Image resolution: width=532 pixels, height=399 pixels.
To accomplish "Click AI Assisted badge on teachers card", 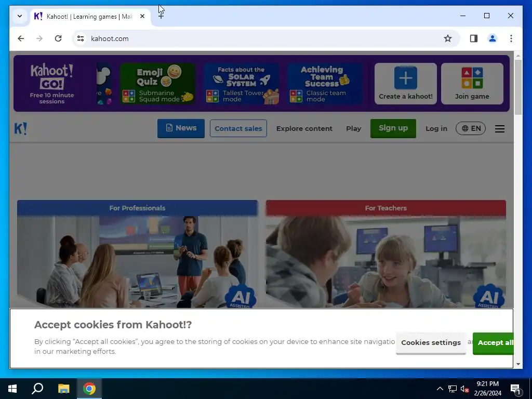I will pyautogui.click(x=488, y=297).
